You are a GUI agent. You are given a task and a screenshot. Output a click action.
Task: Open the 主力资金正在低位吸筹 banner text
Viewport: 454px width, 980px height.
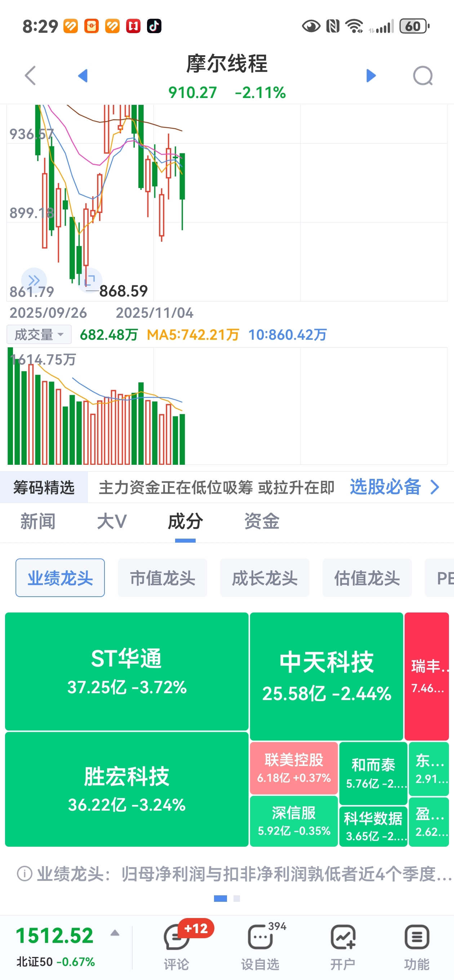click(x=217, y=487)
